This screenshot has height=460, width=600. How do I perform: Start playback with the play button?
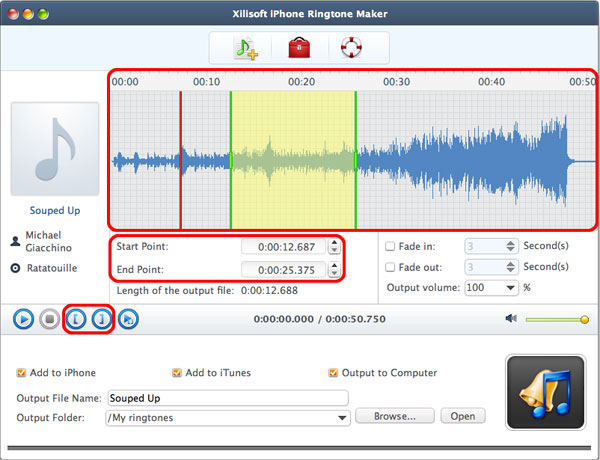pos(23,319)
